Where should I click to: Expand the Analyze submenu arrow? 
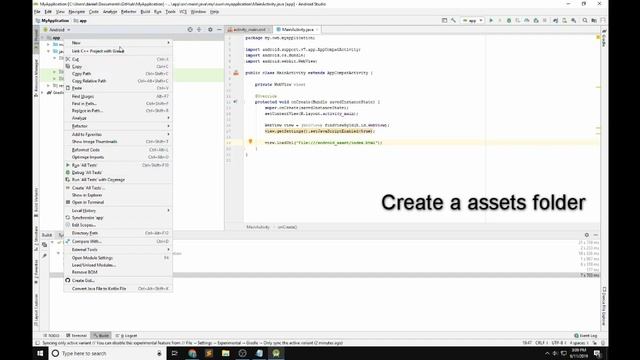point(168,118)
